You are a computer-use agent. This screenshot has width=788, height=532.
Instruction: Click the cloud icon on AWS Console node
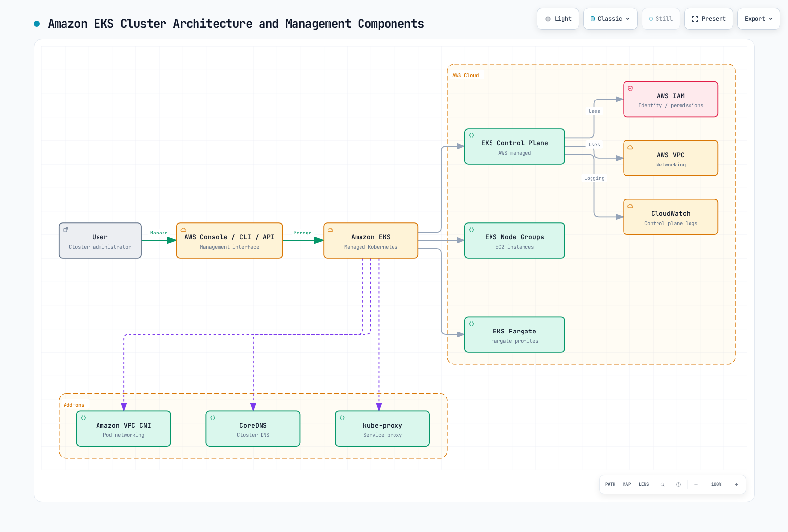tap(183, 230)
